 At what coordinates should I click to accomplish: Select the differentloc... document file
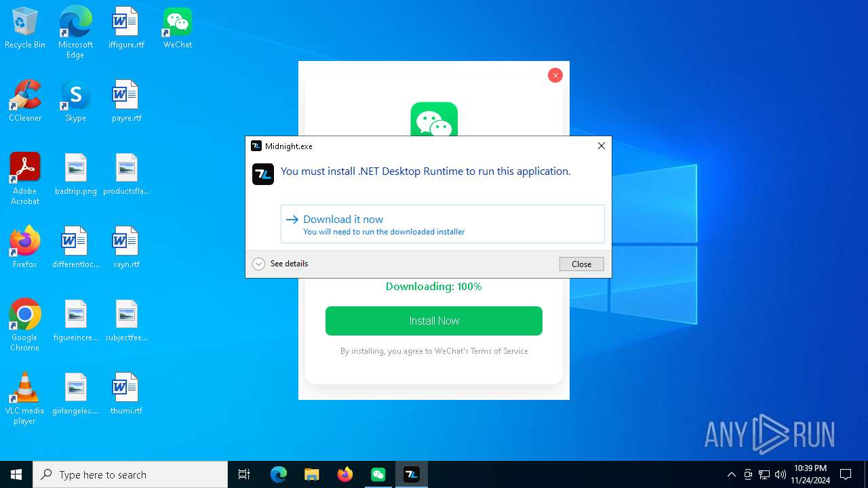pyautogui.click(x=75, y=248)
